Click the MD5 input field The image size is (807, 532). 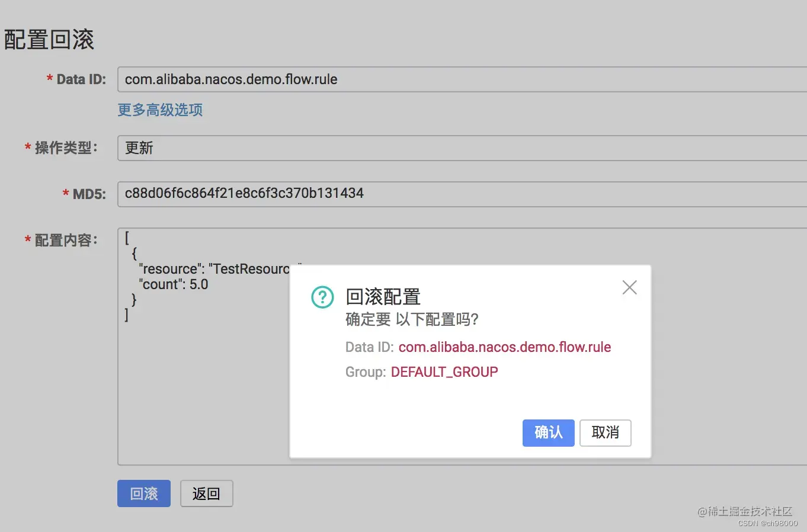click(462, 194)
